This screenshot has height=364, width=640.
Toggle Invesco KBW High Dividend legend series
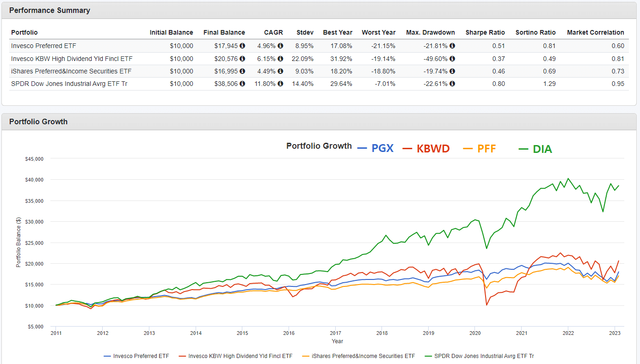point(235,356)
